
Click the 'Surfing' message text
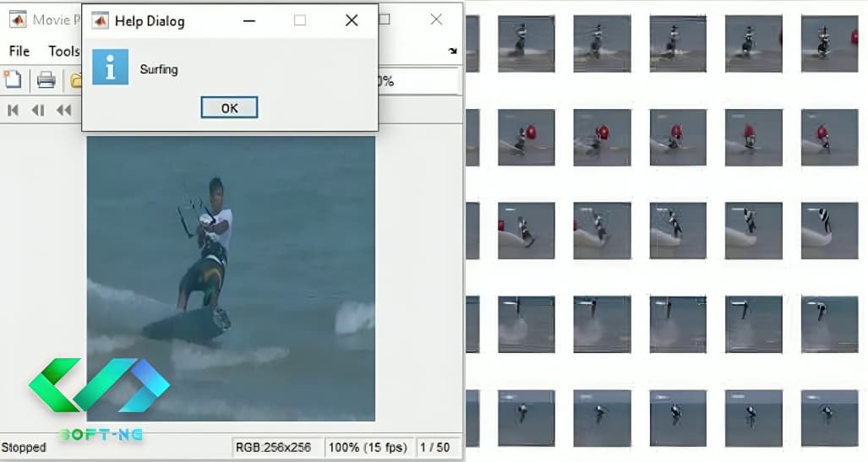click(x=159, y=69)
